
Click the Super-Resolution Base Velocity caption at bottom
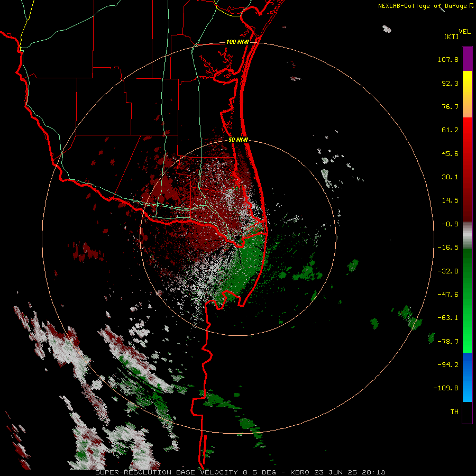click(x=241, y=472)
